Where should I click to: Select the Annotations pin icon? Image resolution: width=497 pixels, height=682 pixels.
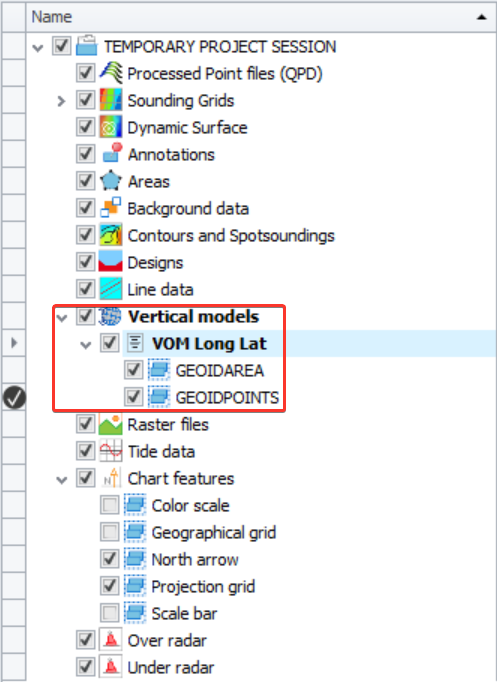[111, 154]
